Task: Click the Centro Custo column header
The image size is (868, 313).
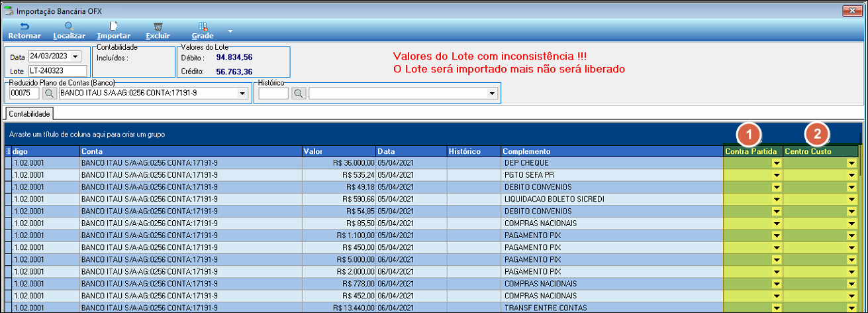Action: click(820, 151)
